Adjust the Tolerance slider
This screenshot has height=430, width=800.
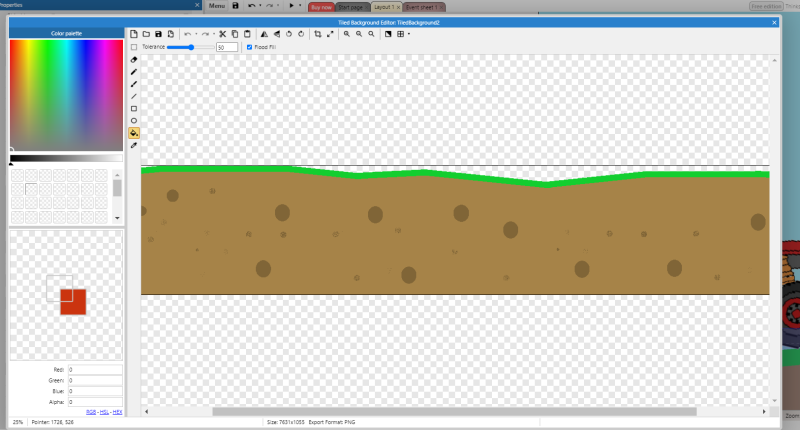click(x=191, y=47)
